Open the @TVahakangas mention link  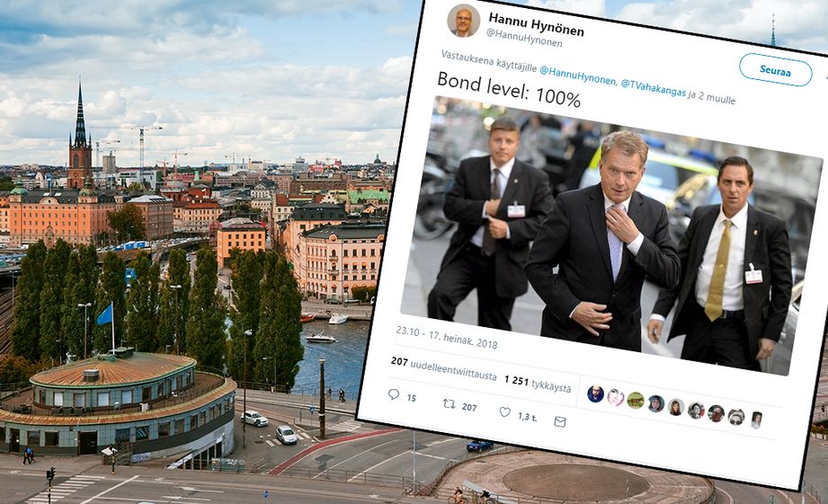[x=654, y=88]
